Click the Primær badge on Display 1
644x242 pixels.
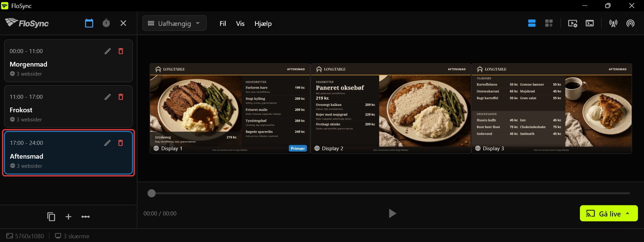point(298,148)
